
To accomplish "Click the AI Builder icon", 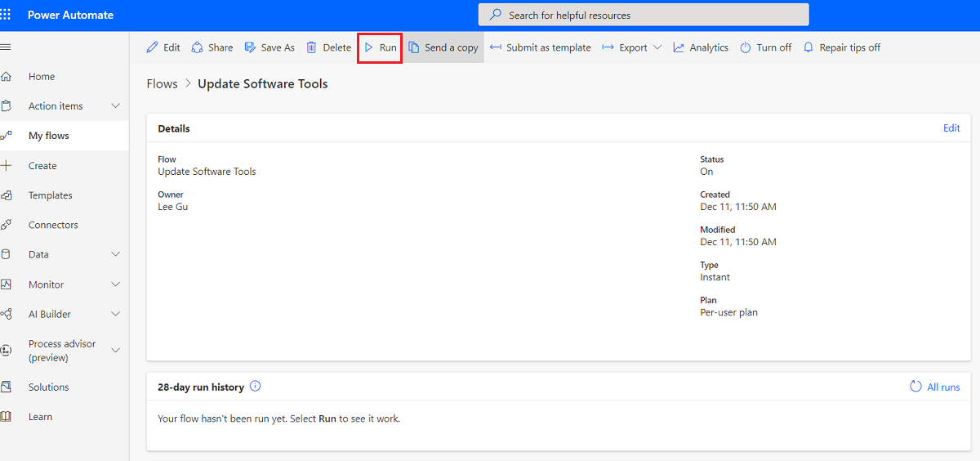I will (7, 314).
